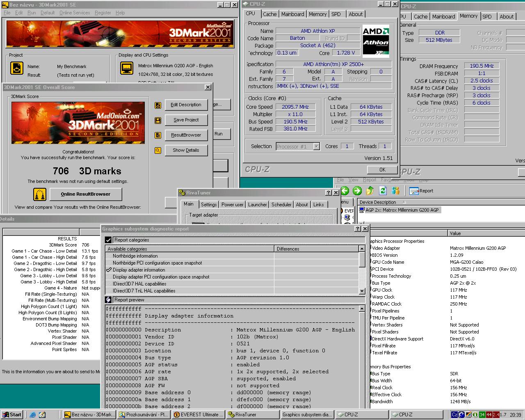Open the 3DMark Online Services menu
Screen dimensions: 525x420
(75, 13)
